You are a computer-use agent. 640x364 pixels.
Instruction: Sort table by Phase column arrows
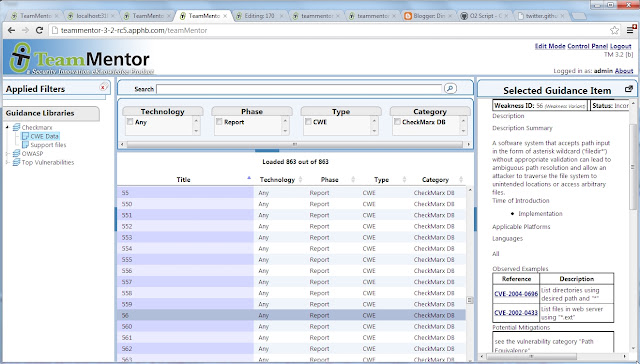click(x=353, y=180)
